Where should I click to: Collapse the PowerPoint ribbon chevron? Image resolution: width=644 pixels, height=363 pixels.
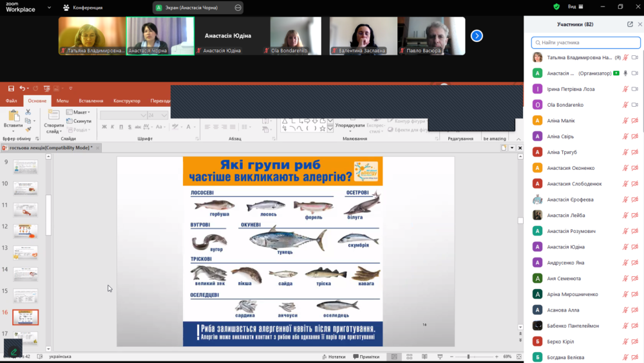(518, 139)
